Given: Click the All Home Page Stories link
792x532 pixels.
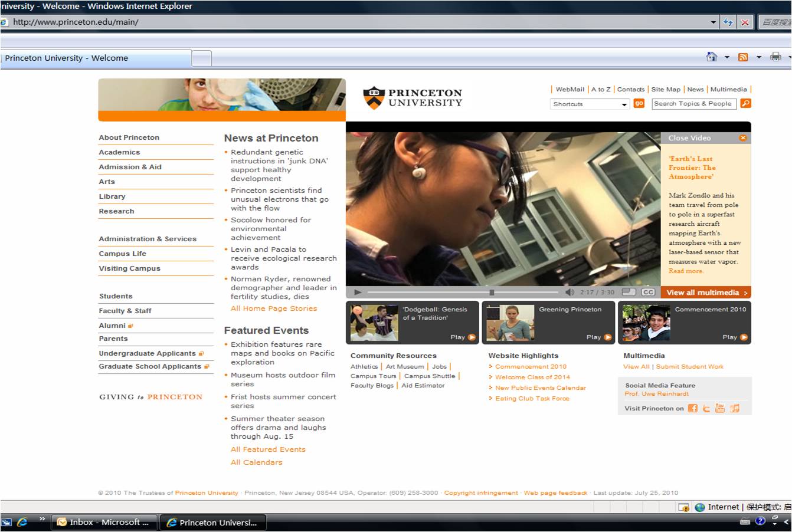Looking at the screenshot, I should 274,308.
